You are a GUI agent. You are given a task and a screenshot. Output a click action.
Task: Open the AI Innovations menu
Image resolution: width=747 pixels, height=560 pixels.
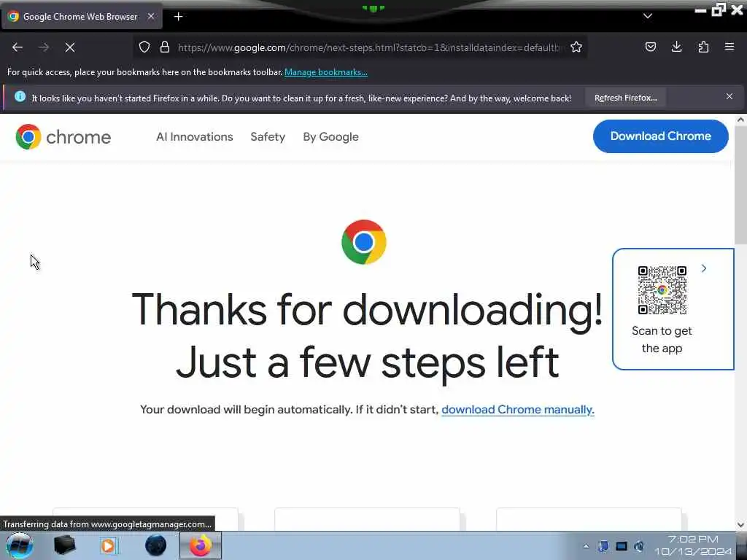(x=194, y=137)
